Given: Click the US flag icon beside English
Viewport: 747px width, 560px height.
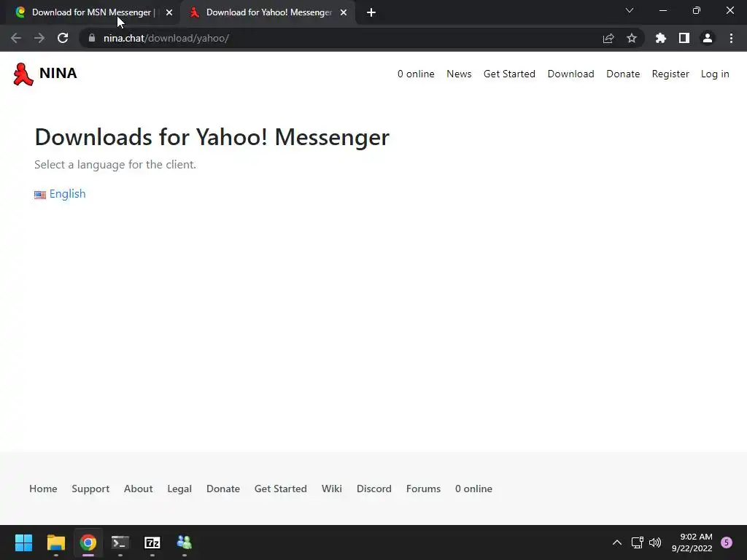Looking at the screenshot, I should 40,195.
